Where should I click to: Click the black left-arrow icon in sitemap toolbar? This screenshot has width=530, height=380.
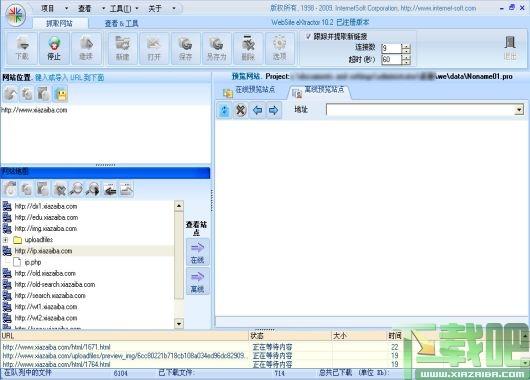pos(109,189)
